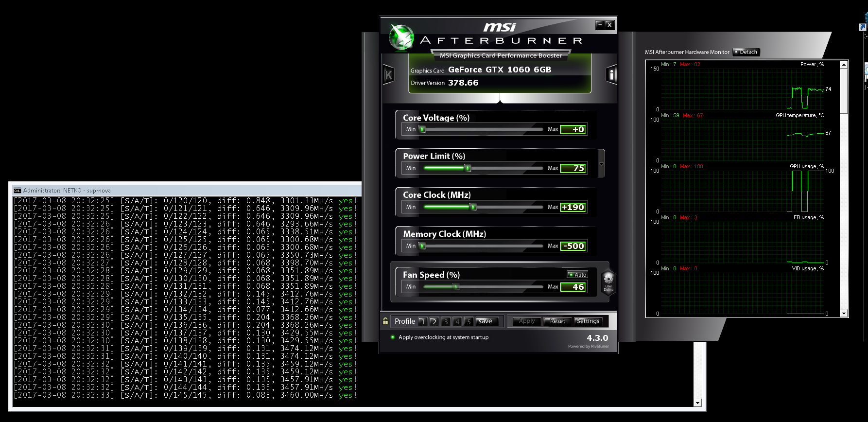Edit the Memory Clock value field -500

pos(573,246)
